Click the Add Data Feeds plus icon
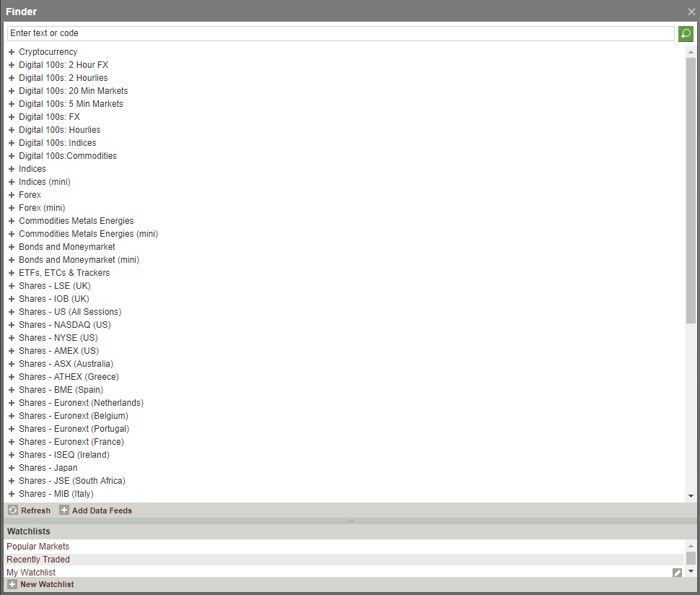Screen dimensions: 700x595 point(64,510)
